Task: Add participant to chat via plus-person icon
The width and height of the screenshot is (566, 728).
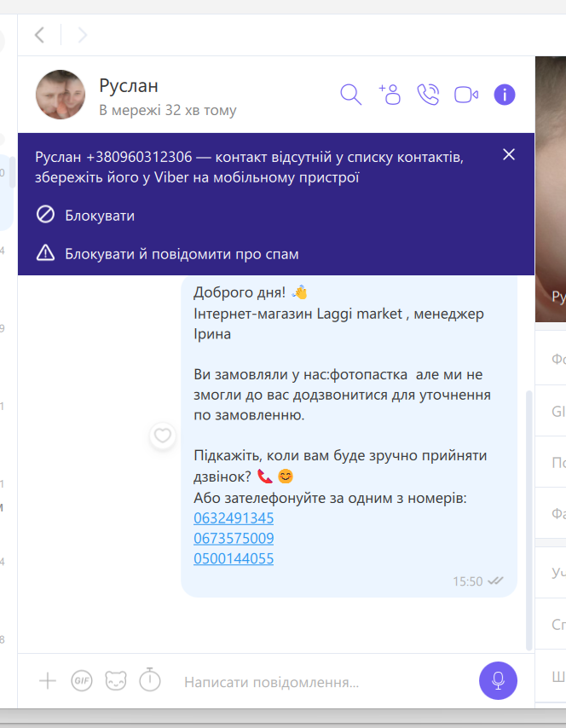Action: (x=390, y=95)
